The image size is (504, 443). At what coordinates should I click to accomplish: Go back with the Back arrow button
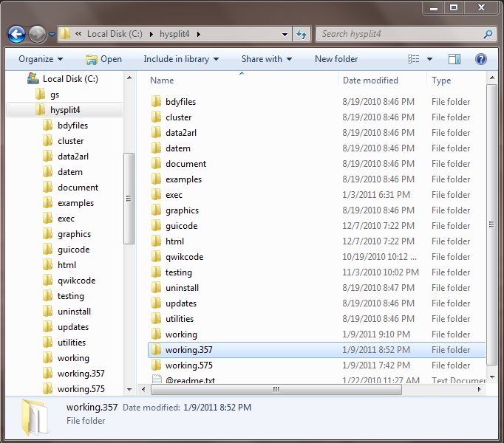pyautogui.click(x=16, y=34)
